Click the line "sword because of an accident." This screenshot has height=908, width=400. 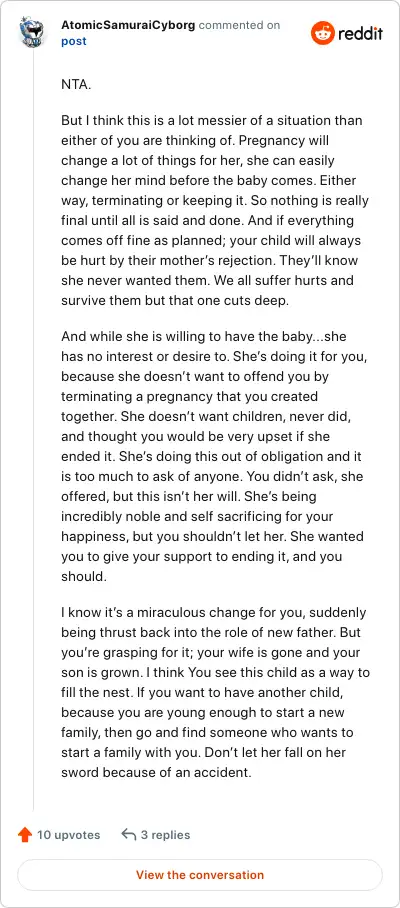(156, 772)
